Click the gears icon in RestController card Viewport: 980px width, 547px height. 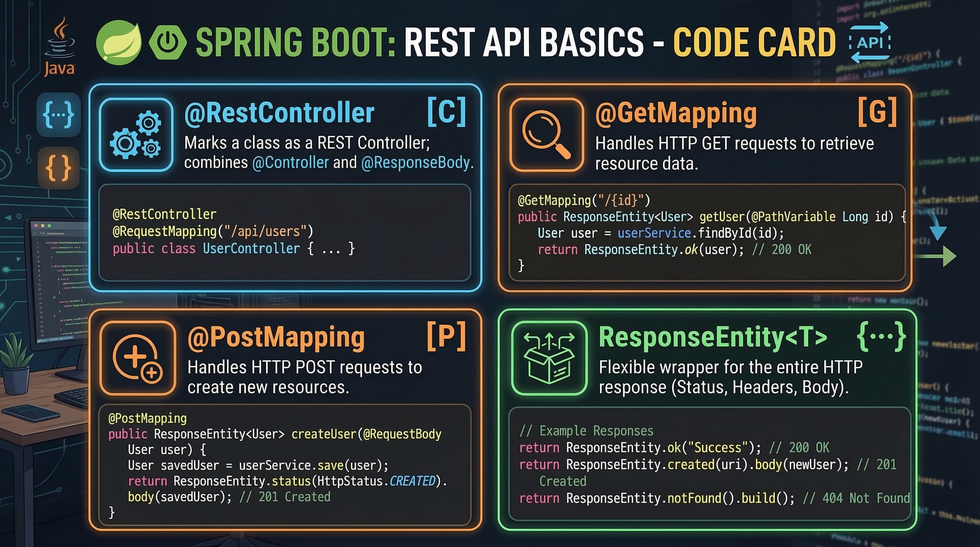[x=136, y=135]
